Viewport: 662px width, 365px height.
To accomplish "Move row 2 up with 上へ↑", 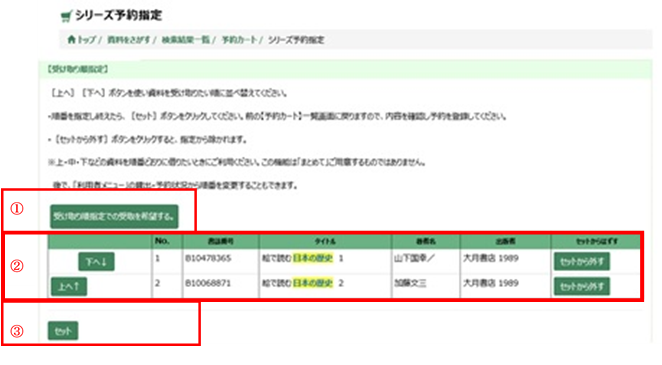I will 69,287.
